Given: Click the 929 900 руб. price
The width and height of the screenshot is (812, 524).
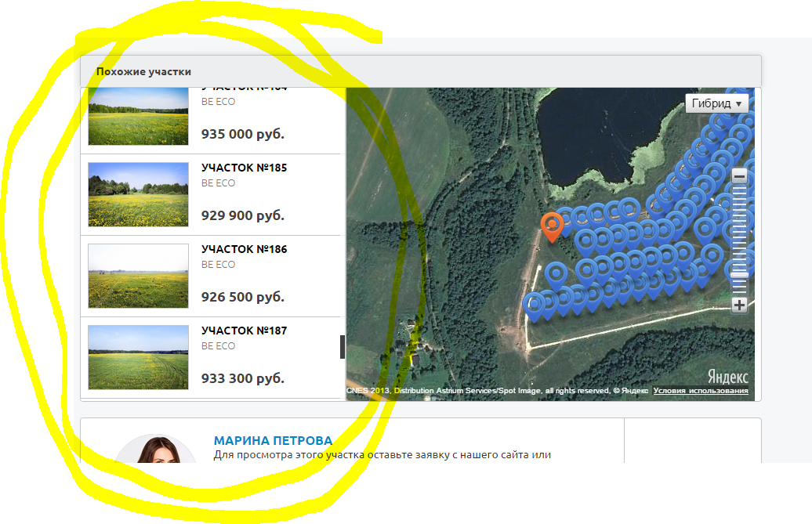Looking at the screenshot, I should click(x=242, y=215).
